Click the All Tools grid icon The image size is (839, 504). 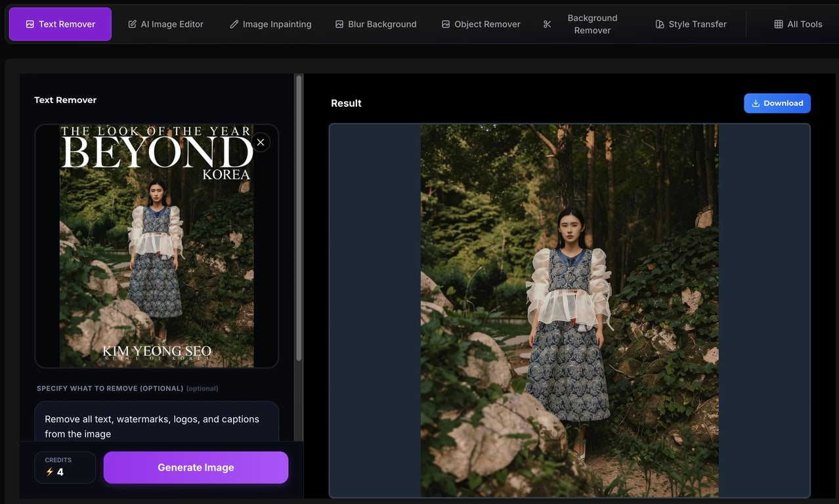[x=778, y=24]
